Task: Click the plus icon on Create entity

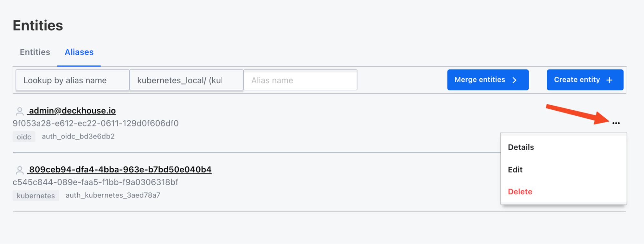Action: (x=609, y=80)
